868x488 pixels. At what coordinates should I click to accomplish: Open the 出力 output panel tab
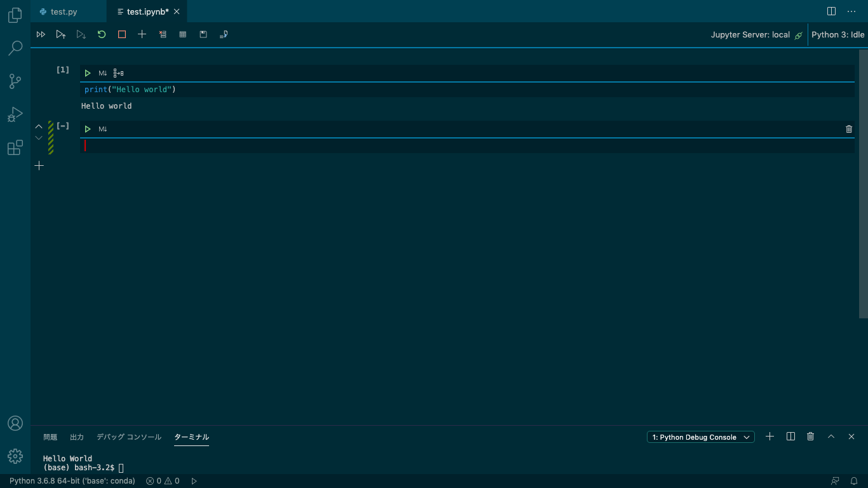point(77,437)
